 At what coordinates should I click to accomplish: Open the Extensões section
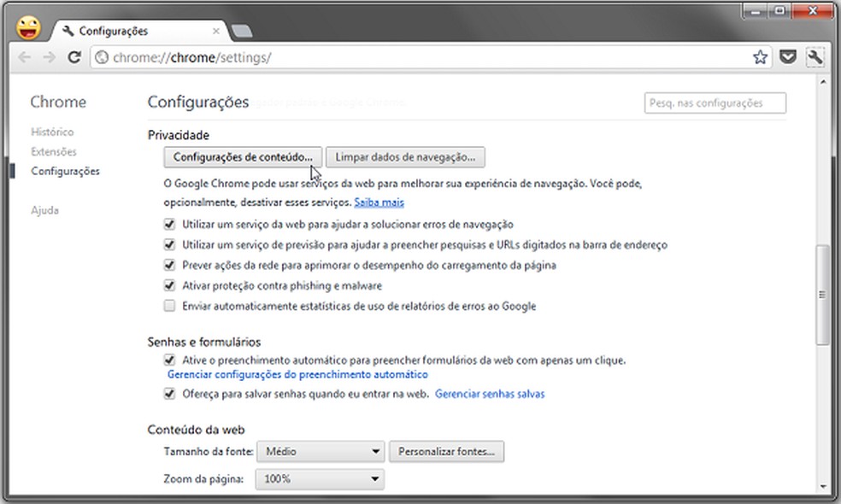coord(53,151)
